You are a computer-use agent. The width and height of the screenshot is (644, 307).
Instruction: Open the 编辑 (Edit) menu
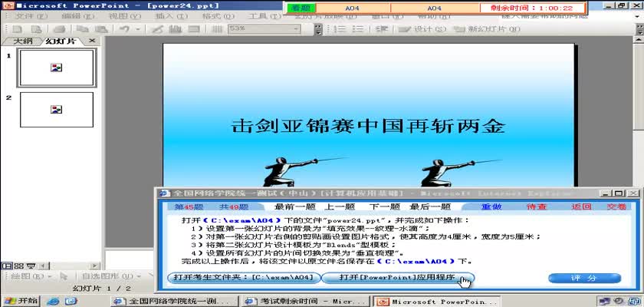[x=78, y=16]
